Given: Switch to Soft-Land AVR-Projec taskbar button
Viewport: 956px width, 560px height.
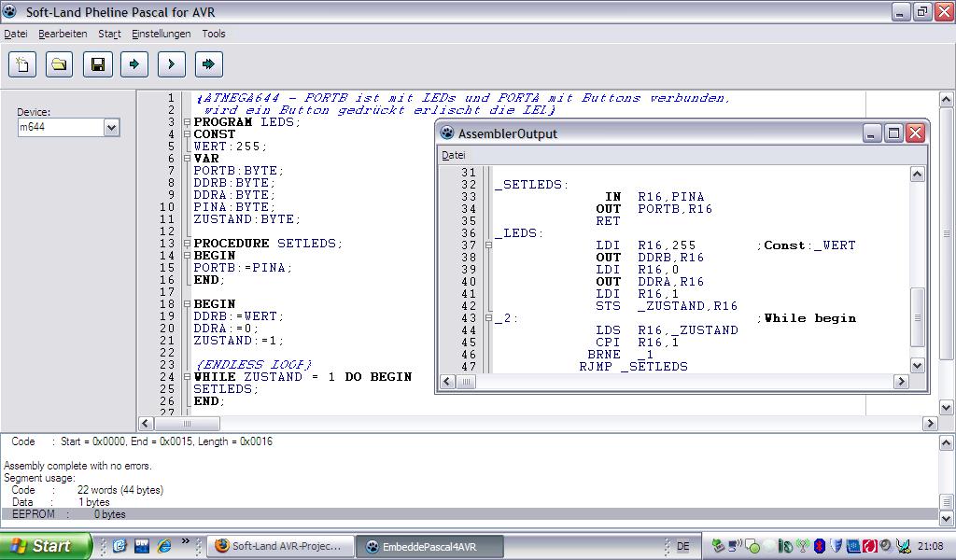Looking at the screenshot, I should pyautogui.click(x=280, y=546).
